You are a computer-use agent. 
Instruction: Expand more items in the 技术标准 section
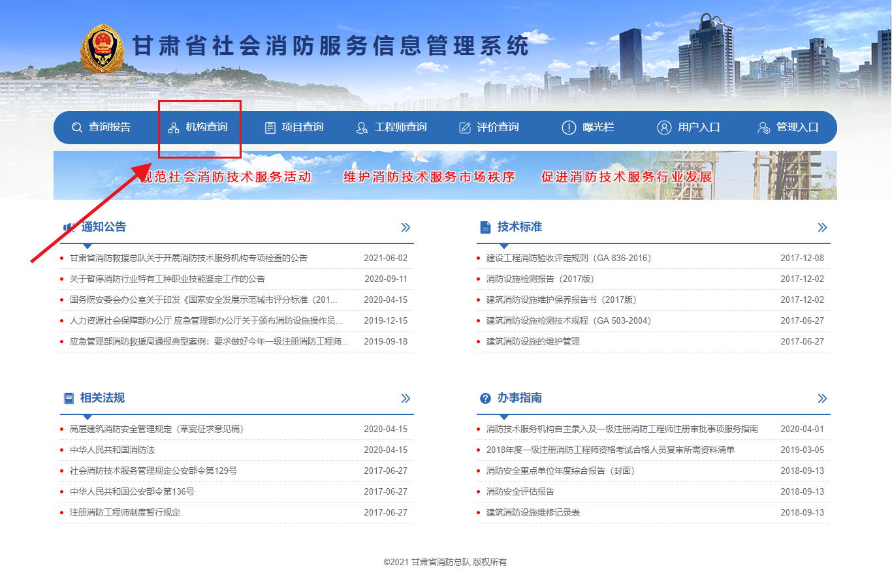[822, 228]
